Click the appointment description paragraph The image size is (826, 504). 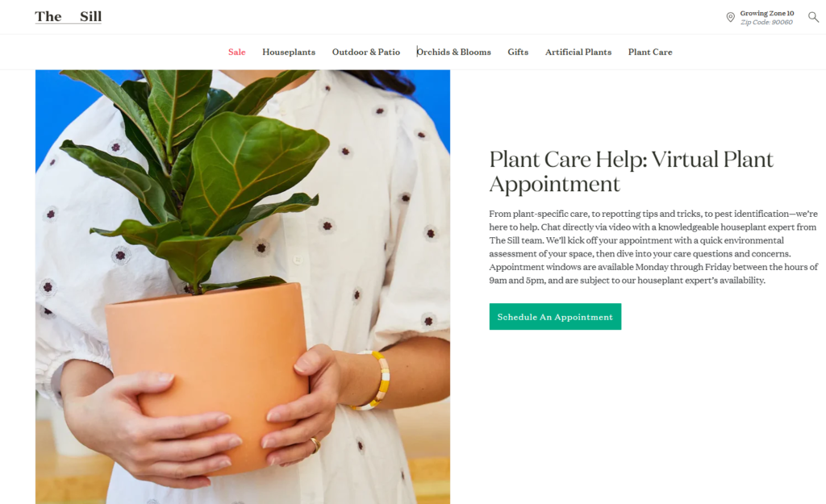[653, 247]
